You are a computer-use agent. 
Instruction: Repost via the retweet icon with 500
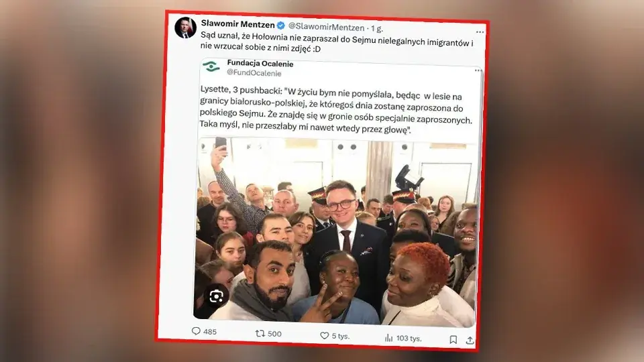(x=260, y=333)
